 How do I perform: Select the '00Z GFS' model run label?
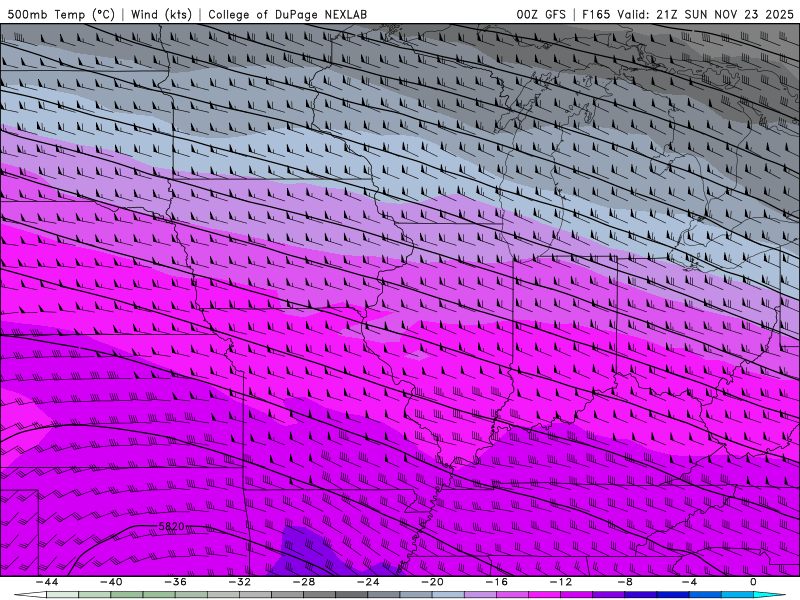coord(541,14)
